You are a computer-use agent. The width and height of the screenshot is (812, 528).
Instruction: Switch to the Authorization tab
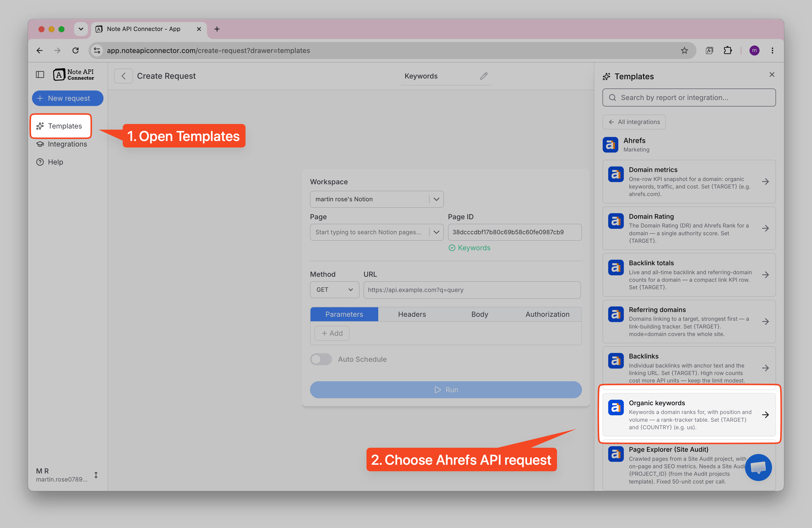[547, 314]
